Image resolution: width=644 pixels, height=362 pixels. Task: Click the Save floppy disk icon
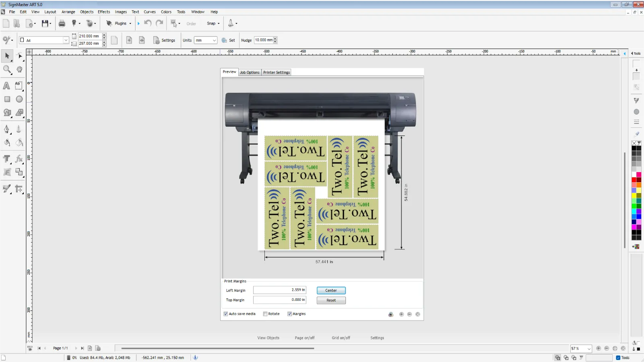click(x=45, y=23)
